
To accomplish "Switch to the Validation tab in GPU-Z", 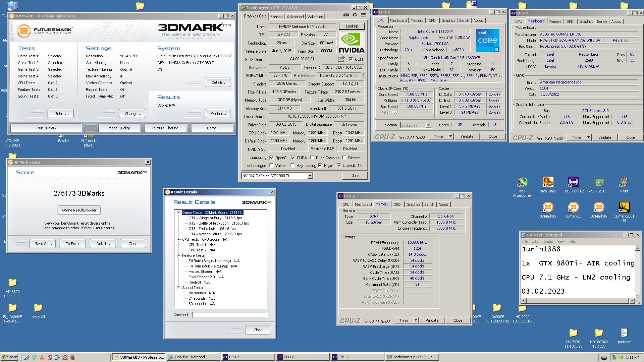I will click(315, 16).
